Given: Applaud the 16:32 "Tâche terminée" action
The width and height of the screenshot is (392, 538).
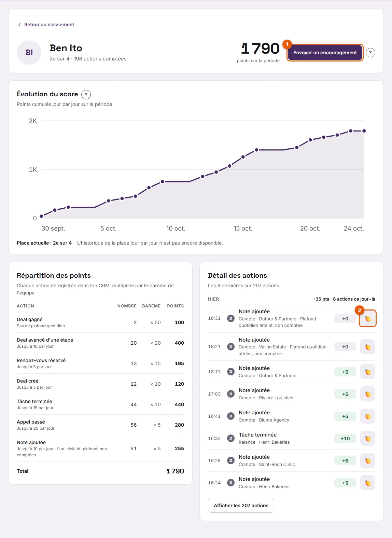Looking at the screenshot, I should pos(368,439).
